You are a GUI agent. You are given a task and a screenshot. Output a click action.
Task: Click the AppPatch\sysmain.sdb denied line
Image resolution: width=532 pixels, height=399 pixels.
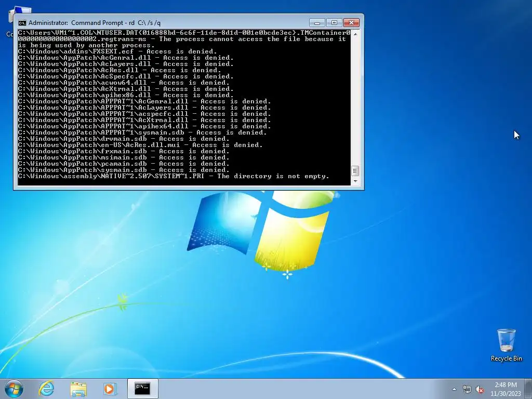pos(124,170)
